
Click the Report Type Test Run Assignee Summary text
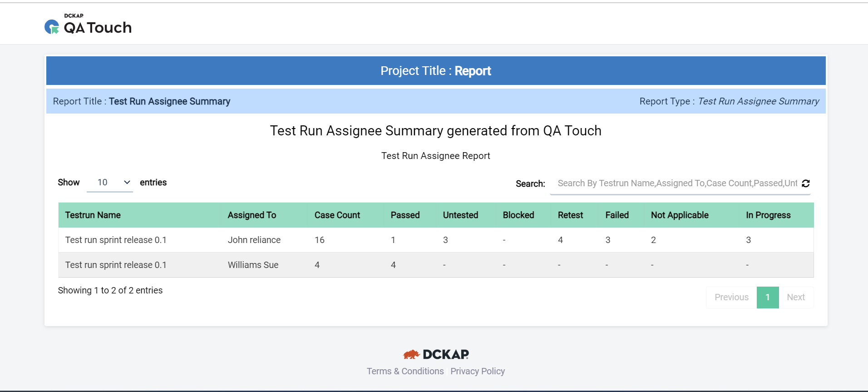tap(730, 101)
